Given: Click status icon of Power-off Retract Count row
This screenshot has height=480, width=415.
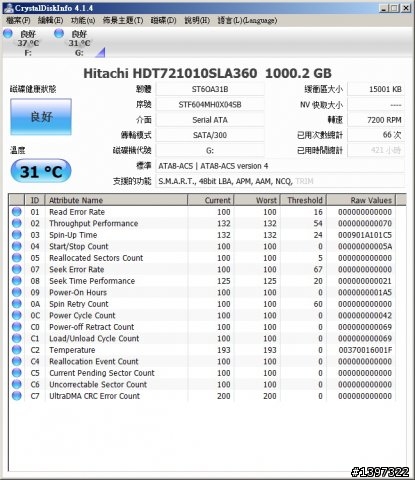Looking at the screenshot, I should (16, 327).
